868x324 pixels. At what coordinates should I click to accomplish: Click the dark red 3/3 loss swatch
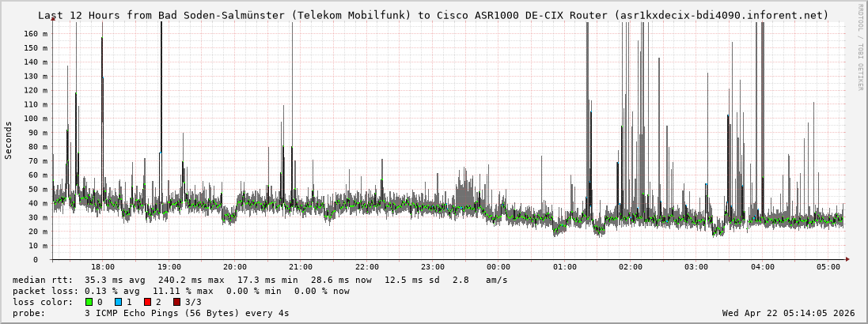pos(176,302)
